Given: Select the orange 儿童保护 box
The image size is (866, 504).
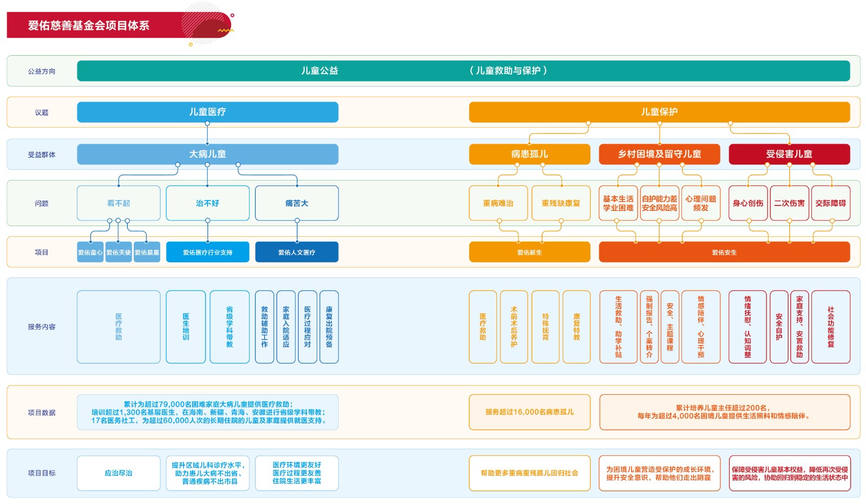Looking at the screenshot, I should 659,112.
